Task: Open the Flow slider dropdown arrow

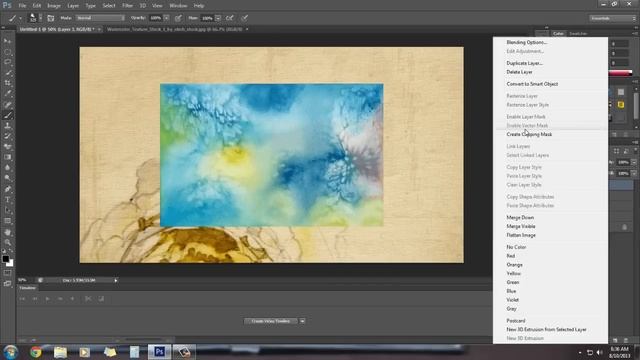Action: pyautogui.click(x=218, y=18)
